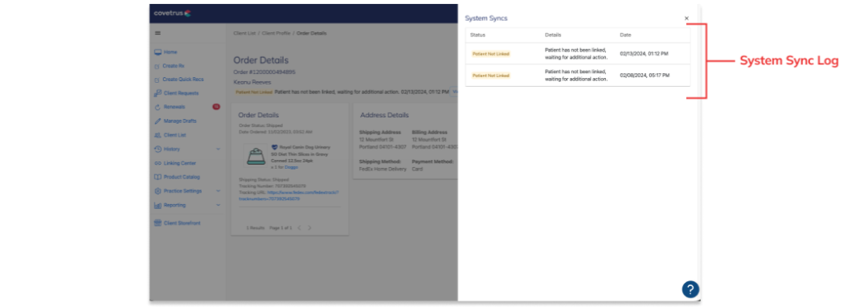Click the Manage Drafts pencil icon

[158, 121]
